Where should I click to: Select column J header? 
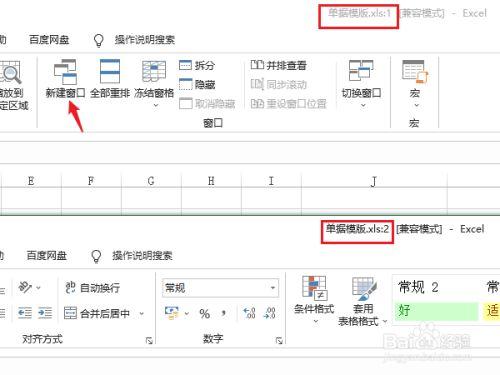(x=374, y=181)
